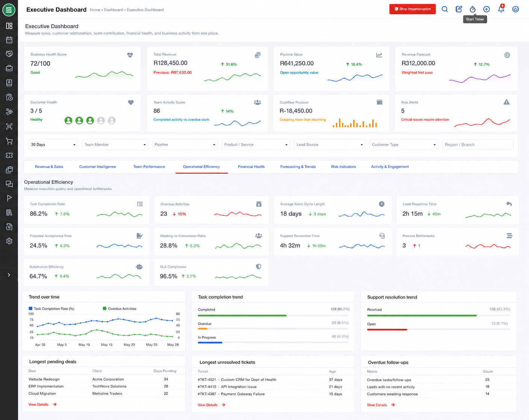Click the Completed tasks progress bar

click(273, 316)
